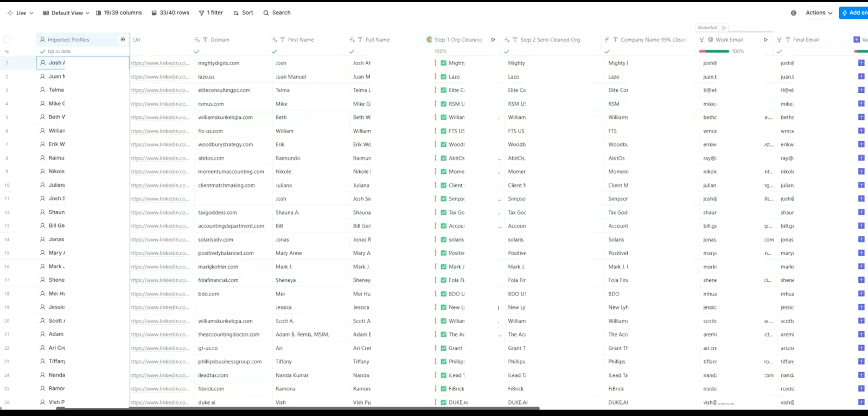Expand the Waterfall group double chevron
The width and height of the screenshot is (868, 416).
coord(724,28)
